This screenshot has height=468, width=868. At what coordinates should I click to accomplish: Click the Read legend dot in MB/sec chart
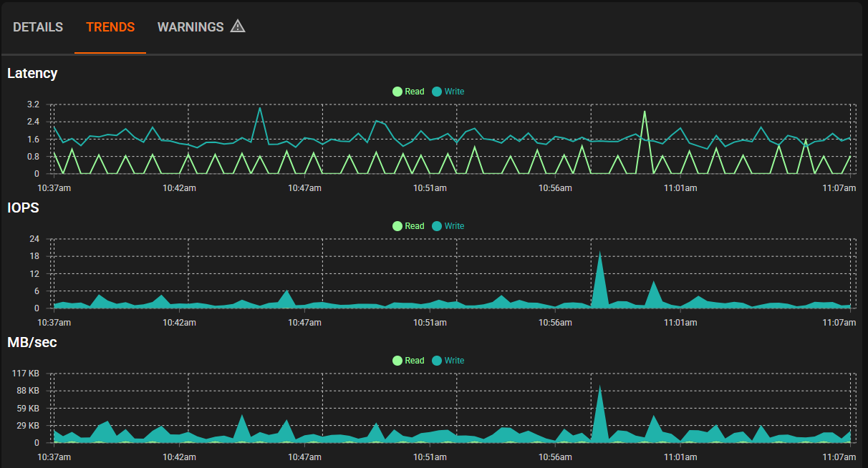tap(397, 361)
